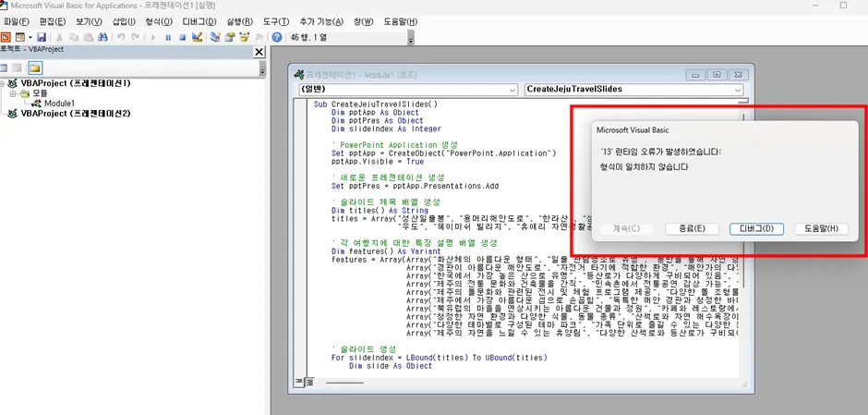
Task: Open the 도움말(H) menu in menu bar
Action: pos(400,21)
